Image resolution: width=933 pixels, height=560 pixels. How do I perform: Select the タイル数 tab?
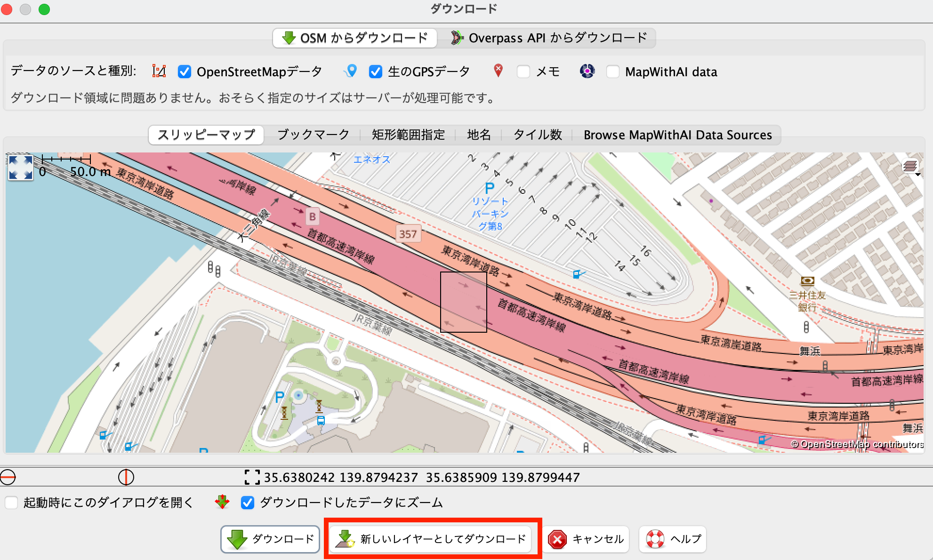click(538, 135)
